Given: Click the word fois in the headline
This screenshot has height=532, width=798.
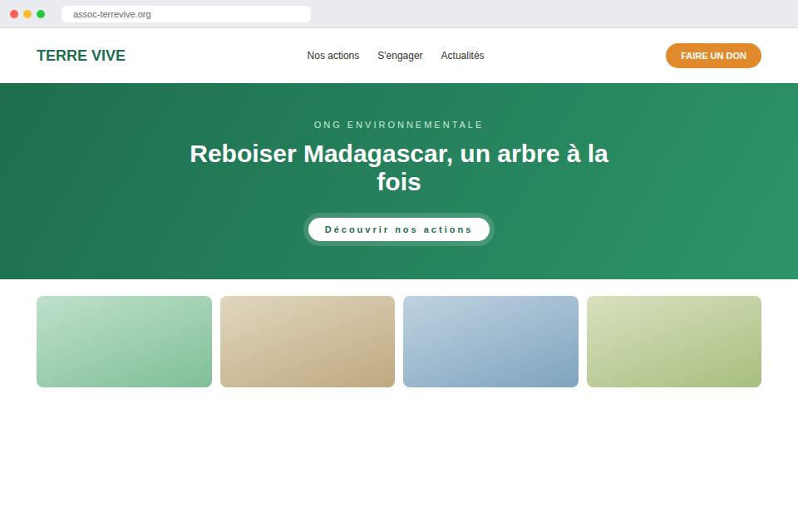Looking at the screenshot, I should [x=399, y=182].
